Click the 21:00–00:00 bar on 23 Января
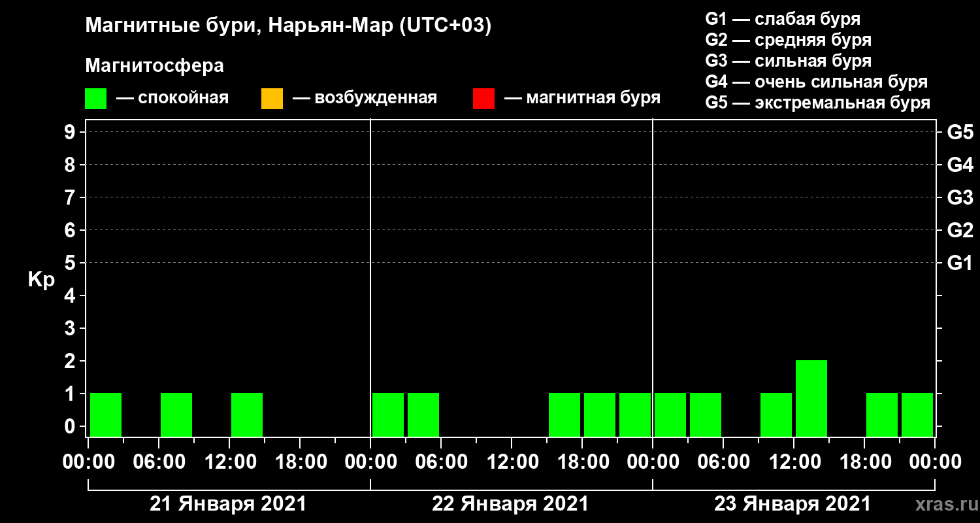 [x=917, y=414]
